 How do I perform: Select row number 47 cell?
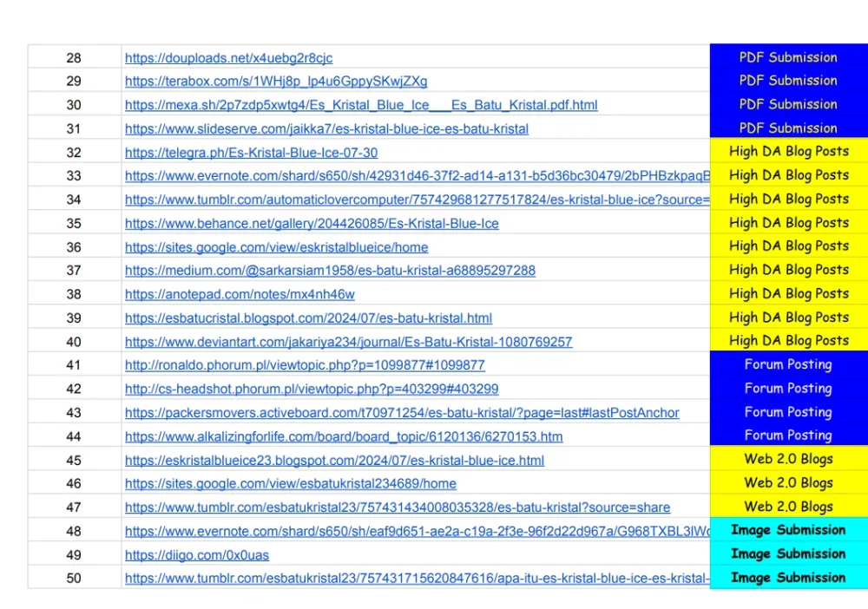coord(74,506)
